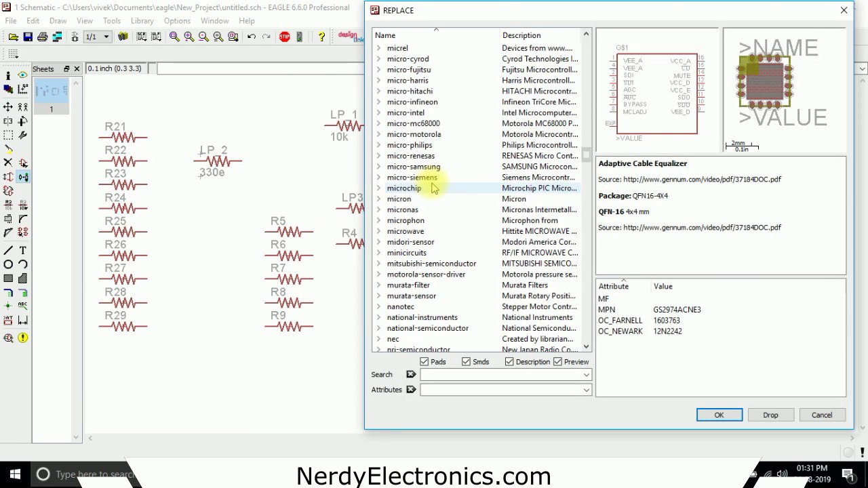The height and width of the screenshot is (488, 868).
Task: Click the Drop button
Action: click(x=770, y=415)
